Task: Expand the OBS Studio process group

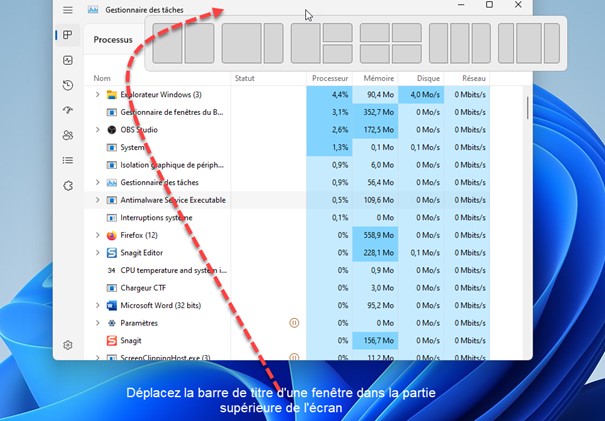Action: pyautogui.click(x=98, y=130)
